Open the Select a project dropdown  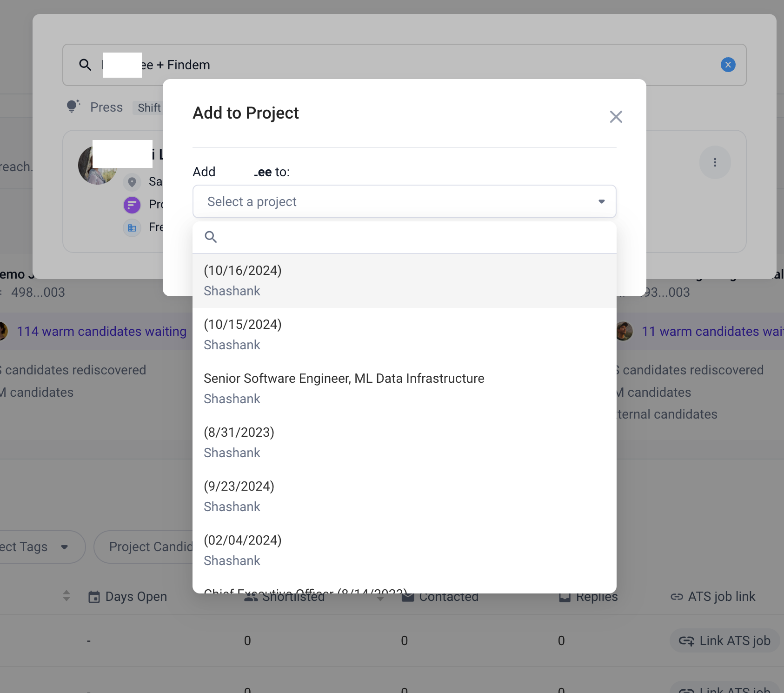coord(405,201)
